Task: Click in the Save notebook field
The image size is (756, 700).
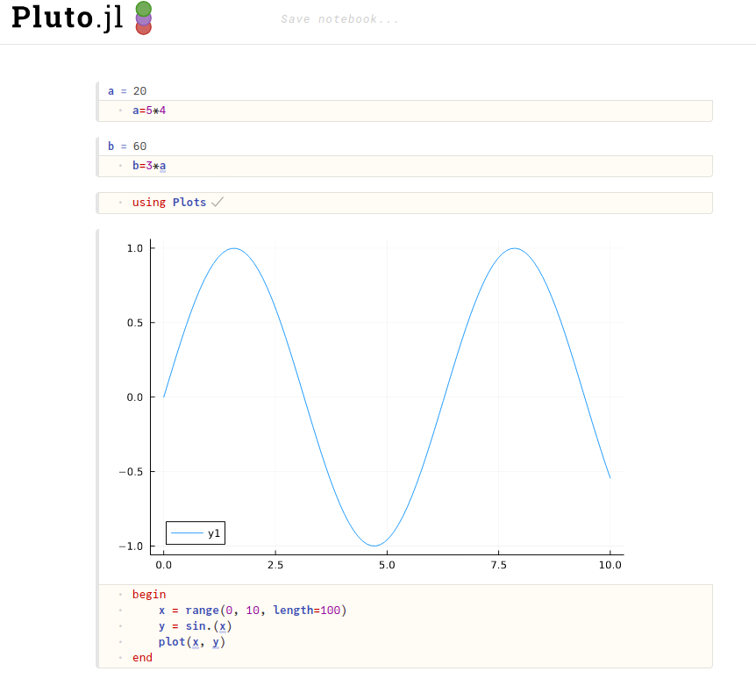Action: tap(340, 19)
